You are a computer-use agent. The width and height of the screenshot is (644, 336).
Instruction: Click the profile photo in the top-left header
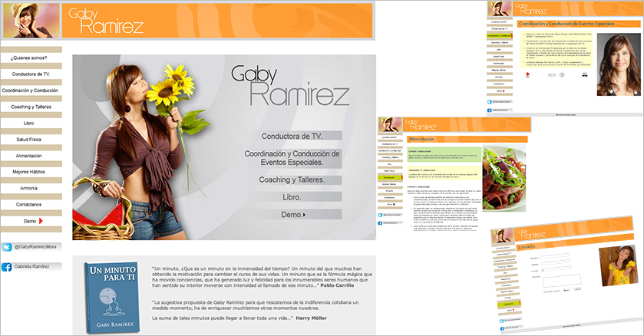tap(30, 21)
